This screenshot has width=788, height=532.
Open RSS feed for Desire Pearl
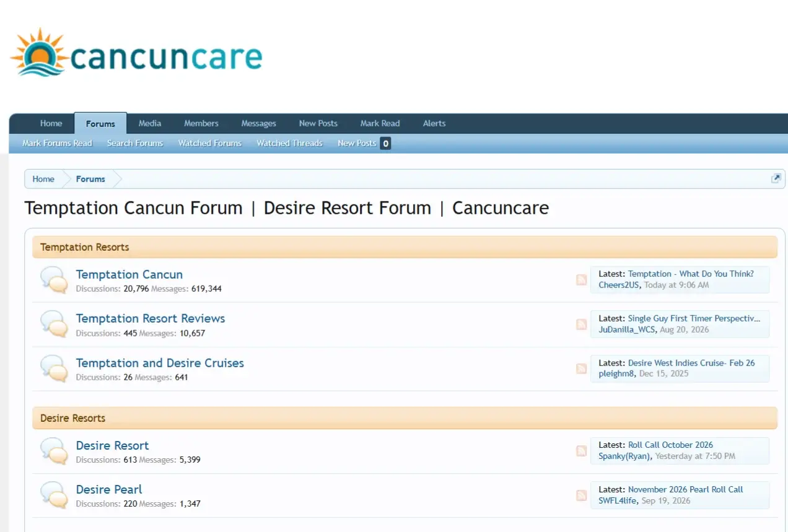click(581, 495)
